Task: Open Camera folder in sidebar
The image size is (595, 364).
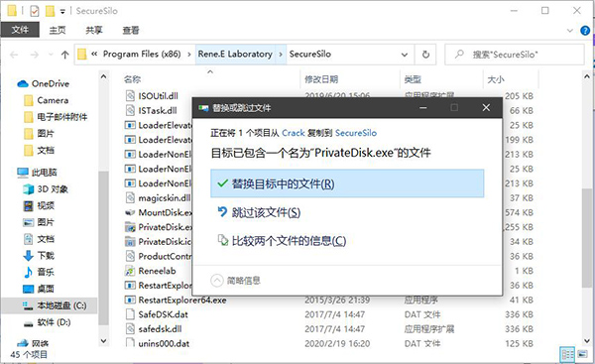Action: (53, 100)
